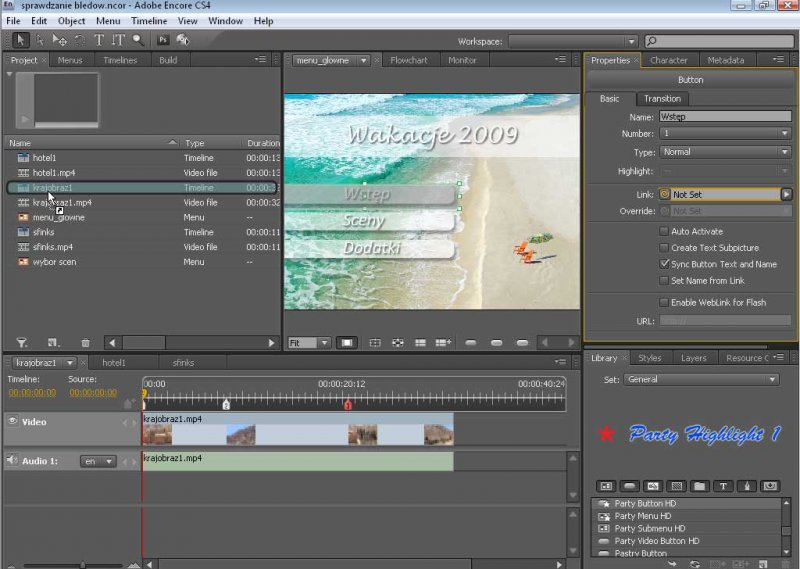The height and width of the screenshot is (569, 800).
Task: Check the Set Name from Link option
Action: tap(664, 281)
